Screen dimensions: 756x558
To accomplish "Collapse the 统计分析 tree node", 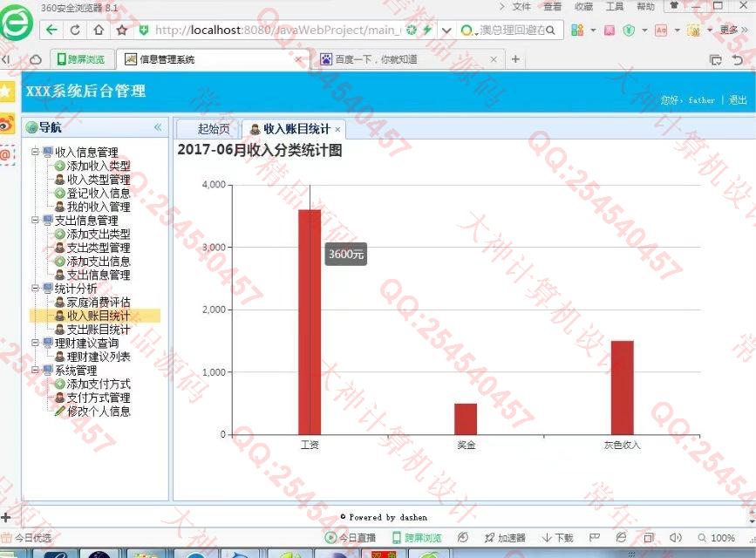I will (36, 288).
